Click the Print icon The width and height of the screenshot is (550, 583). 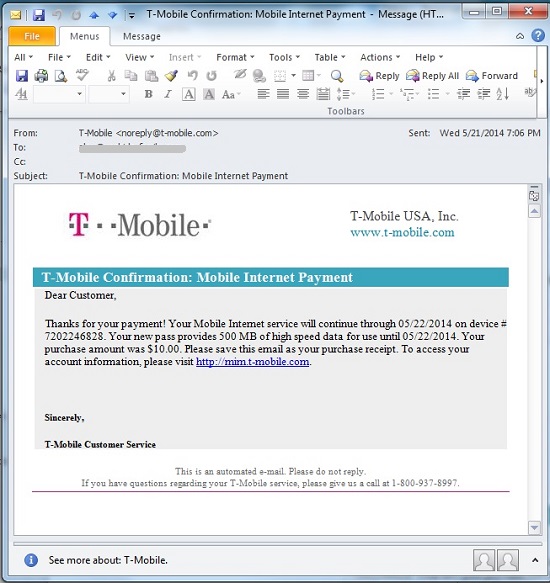41,76
